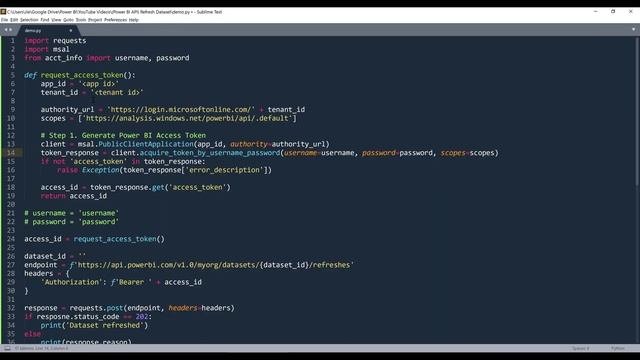The image size is (640, 360).
Task: Click 'Exception' on line 16
Action: [100, 170]
